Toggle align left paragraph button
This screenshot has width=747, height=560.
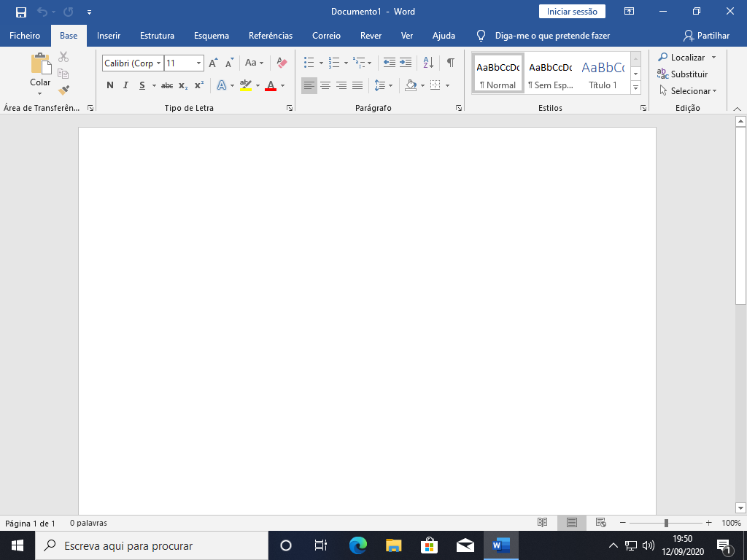[309, 86]
